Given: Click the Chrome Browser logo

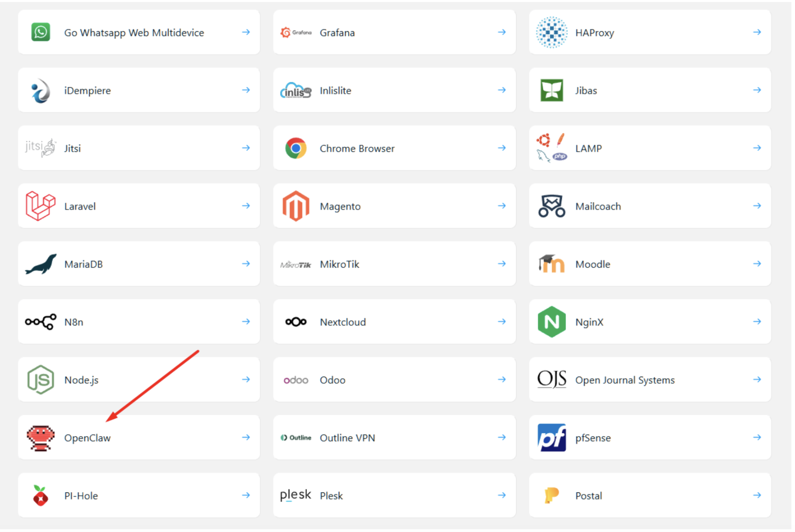Looking at the screenshot, I should coord(296,148).
